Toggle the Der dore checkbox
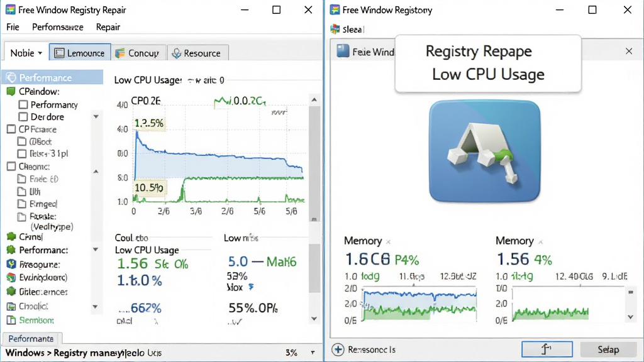This screenshot has height=362, width=644. [x=23, y=117]
